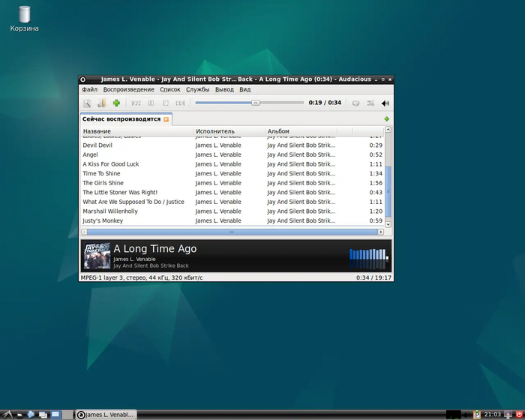Click the album cover thumbnail

click(97, 256)
